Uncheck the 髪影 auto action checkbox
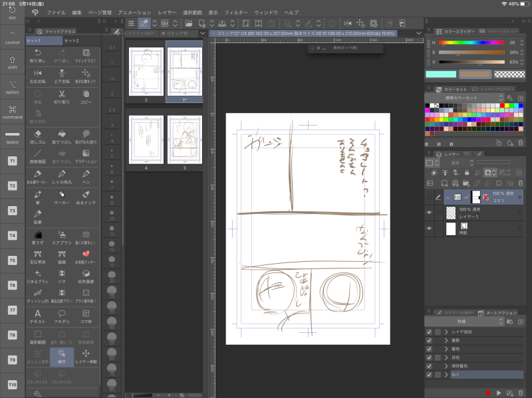This screenshot has height=398, width=532. click(x=429, y=340)
